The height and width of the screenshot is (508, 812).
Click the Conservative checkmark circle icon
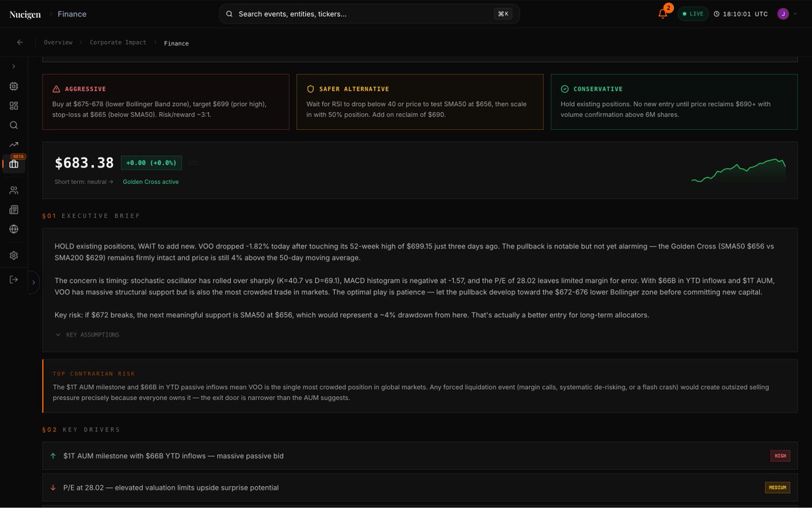[x=565, y=89]
